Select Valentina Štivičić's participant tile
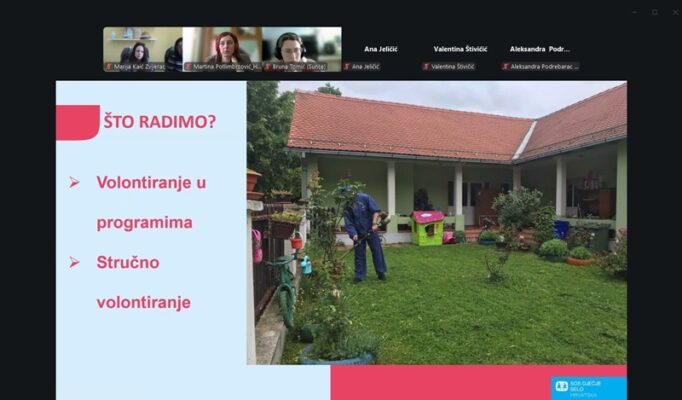Screen dimensions: 682x400 [x=461, y=50]
